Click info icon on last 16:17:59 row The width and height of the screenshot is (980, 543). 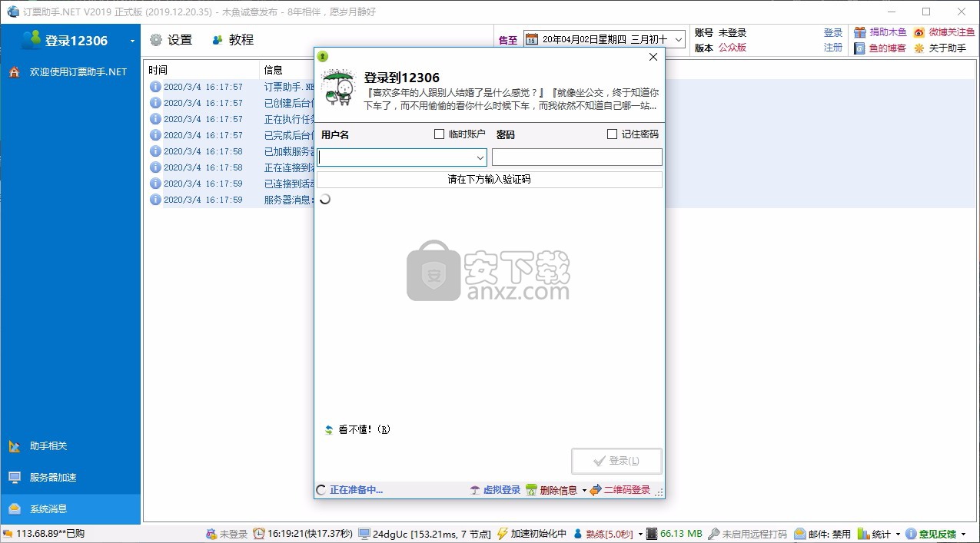(x=155, y=200)
